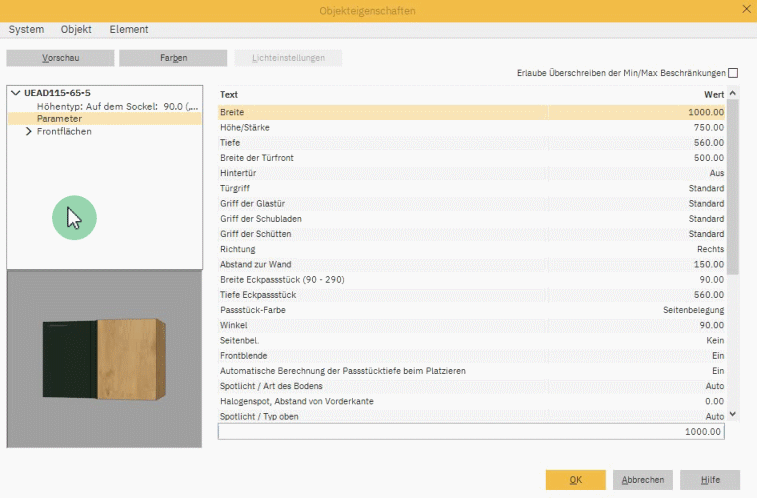The image size is (757, 498).
Task: Close the Objekteigenschaften dialog window
Action: tap(745, 10)
